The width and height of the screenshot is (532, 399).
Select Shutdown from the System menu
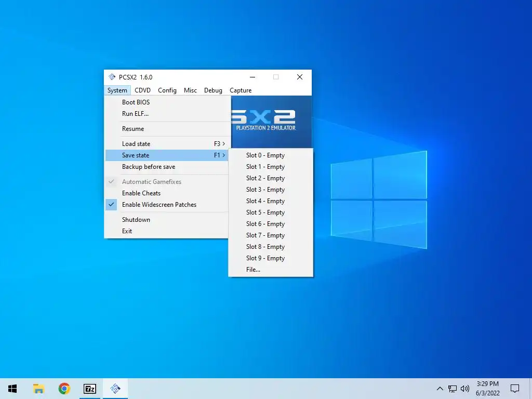(x=166, y=220)
